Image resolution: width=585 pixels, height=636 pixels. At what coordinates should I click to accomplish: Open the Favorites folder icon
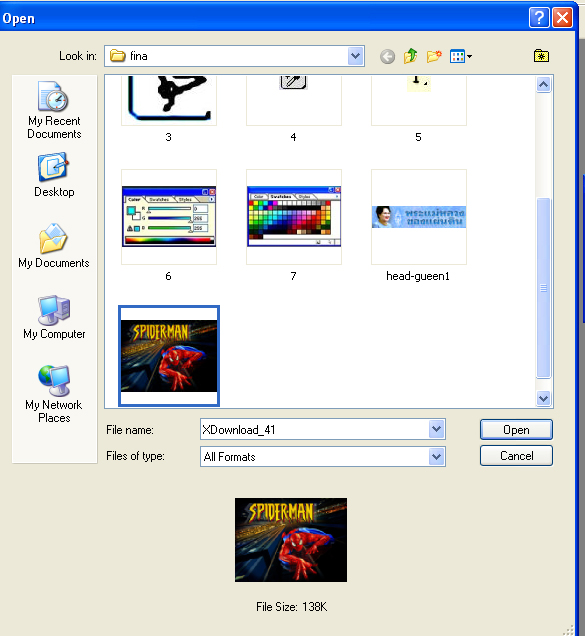[x=541, y=56]
